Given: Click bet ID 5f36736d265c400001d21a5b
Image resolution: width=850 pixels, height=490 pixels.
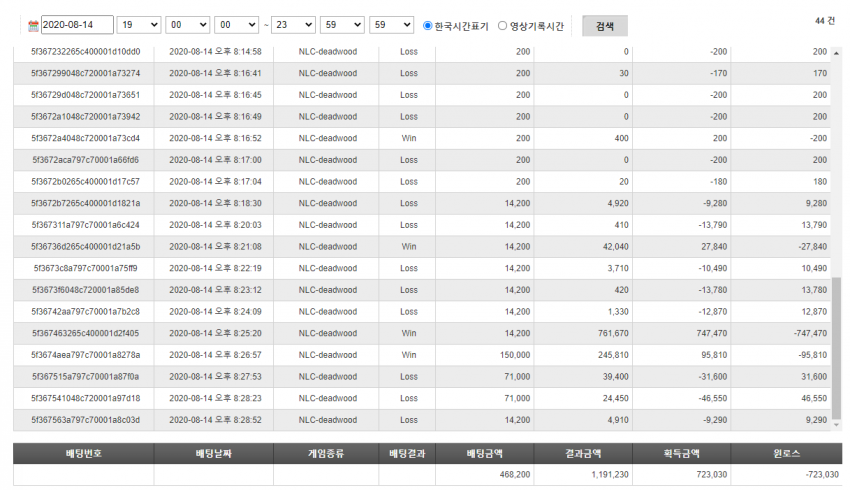Looking at the screenshot, I should click(86, 247).
